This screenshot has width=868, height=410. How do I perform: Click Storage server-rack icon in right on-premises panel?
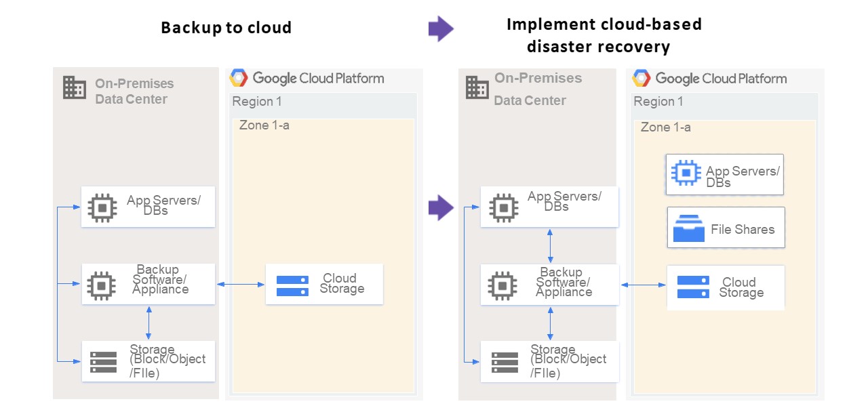click(x=505, y=363)
